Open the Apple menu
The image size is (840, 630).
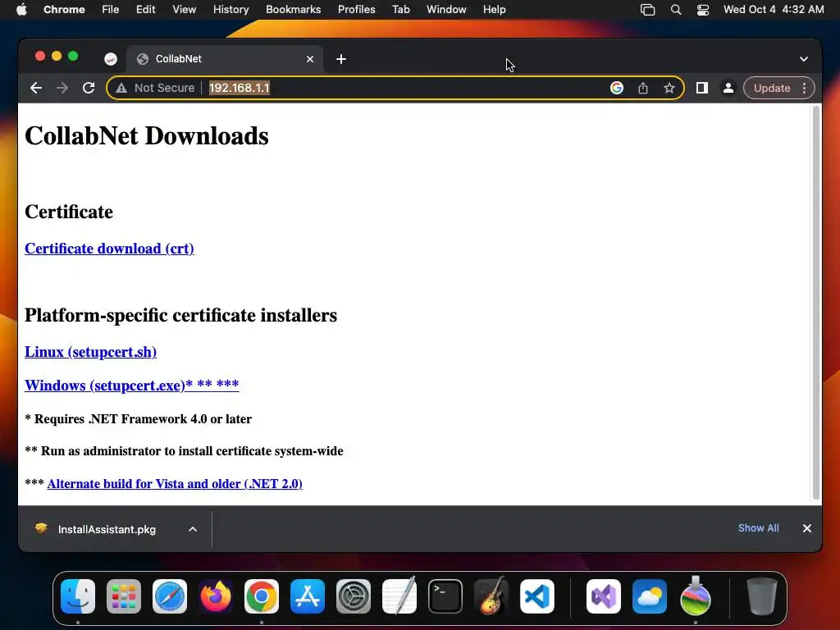21,10
